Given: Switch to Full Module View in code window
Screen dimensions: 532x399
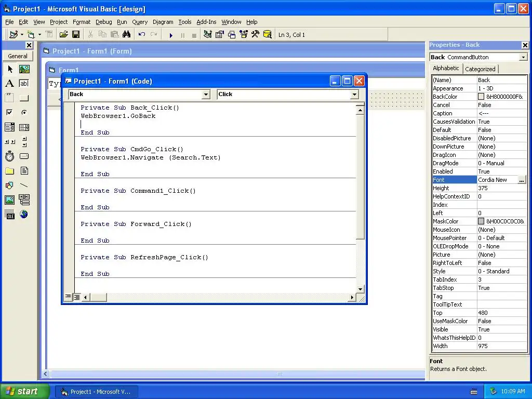Looking at the screenshot, I should 77,297.
